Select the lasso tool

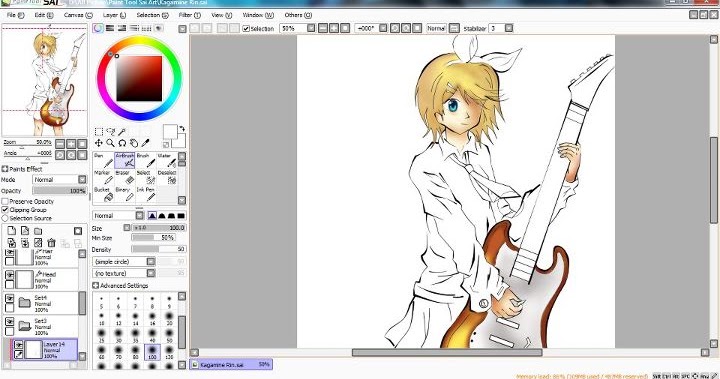(x=110, y=132)
